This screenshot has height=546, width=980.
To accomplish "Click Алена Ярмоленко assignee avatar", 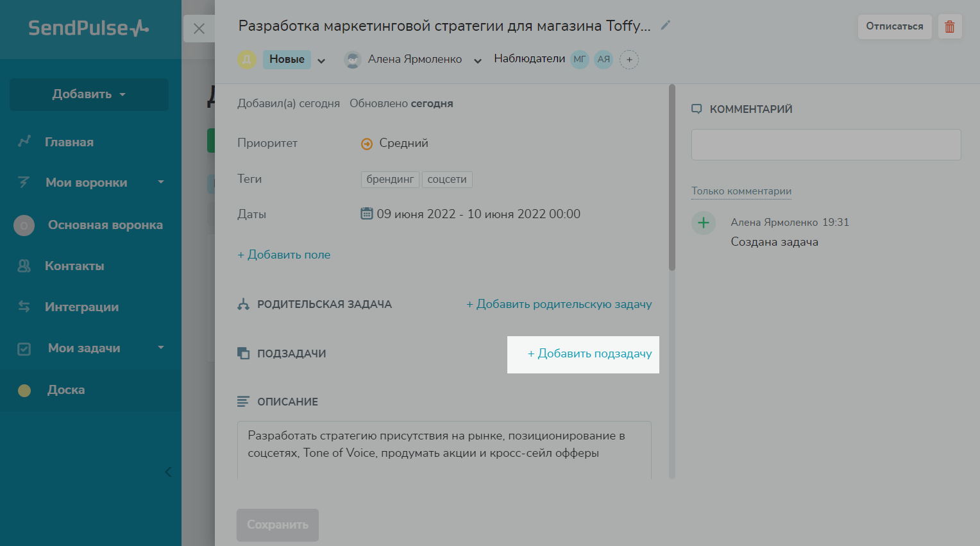I will (x=353, y=60).
